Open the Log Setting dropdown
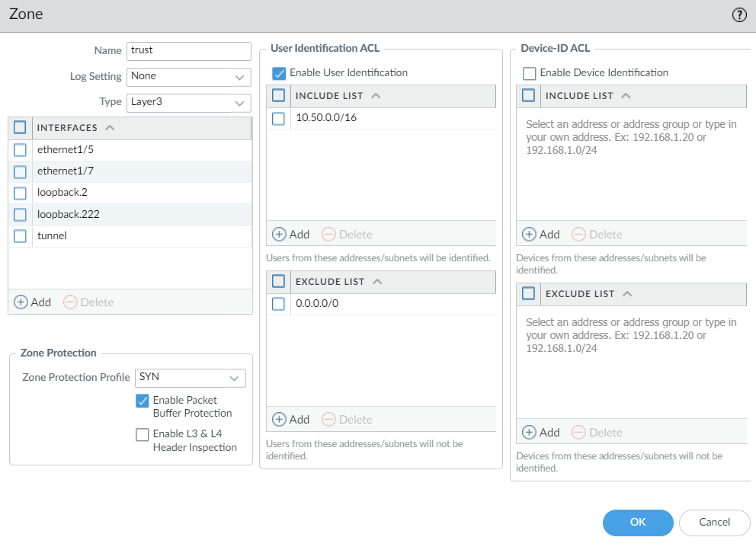This screenshot has height=550, width=756. 239,77
